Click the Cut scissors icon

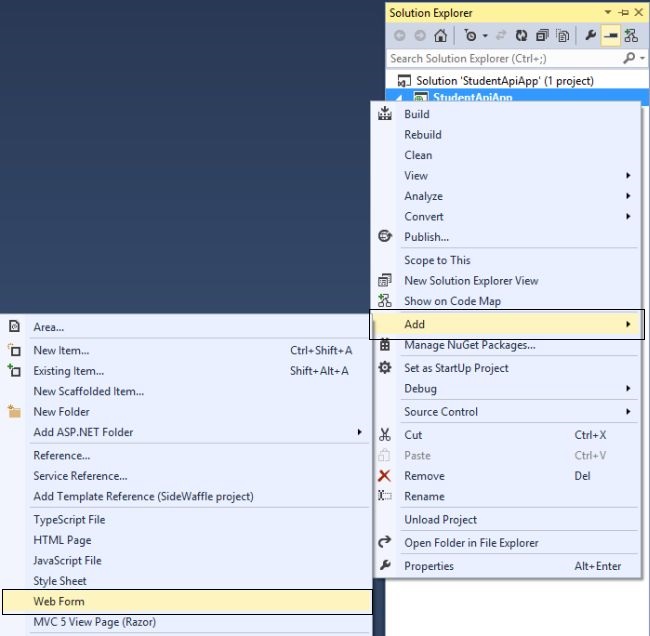point(385,435)
